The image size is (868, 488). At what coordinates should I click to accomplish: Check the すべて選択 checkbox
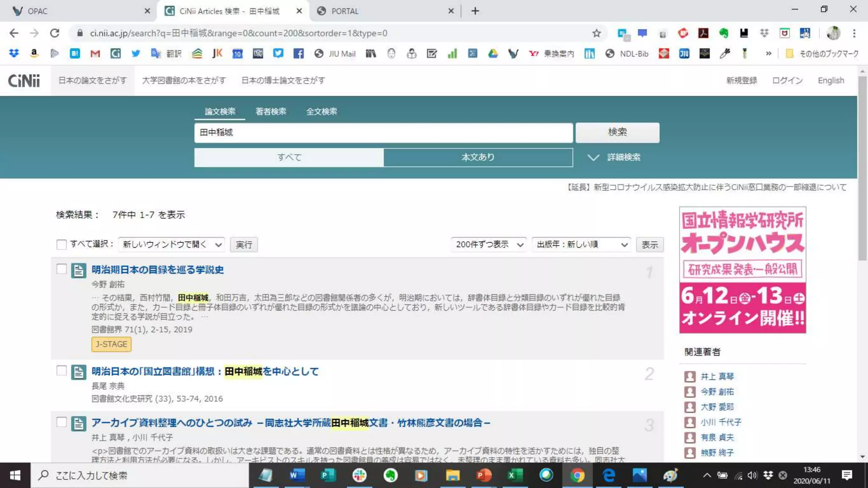point(61,244)
